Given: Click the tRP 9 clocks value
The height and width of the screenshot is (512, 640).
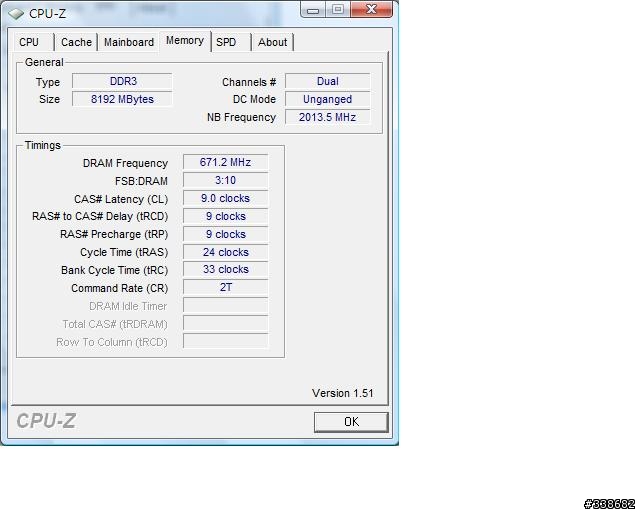Looking at the screenshot, I should (x=225, y=234).
